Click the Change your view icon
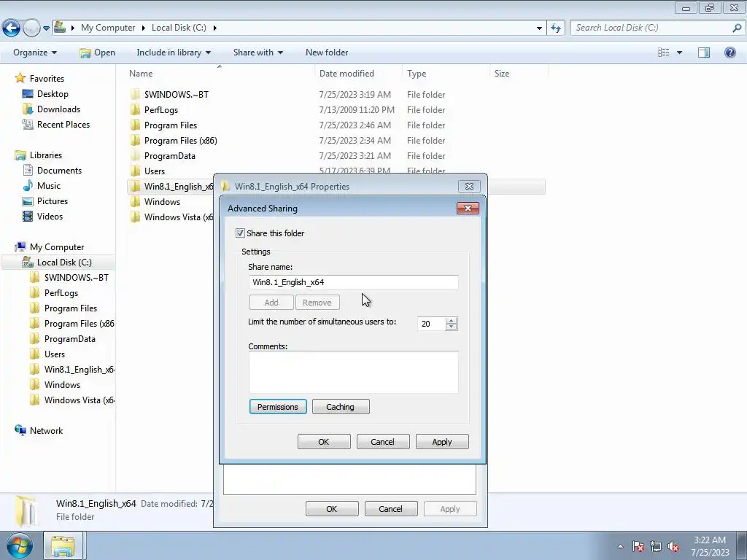Image resolution: width=747 pixels, height=560 pixels. coord(663,52)
